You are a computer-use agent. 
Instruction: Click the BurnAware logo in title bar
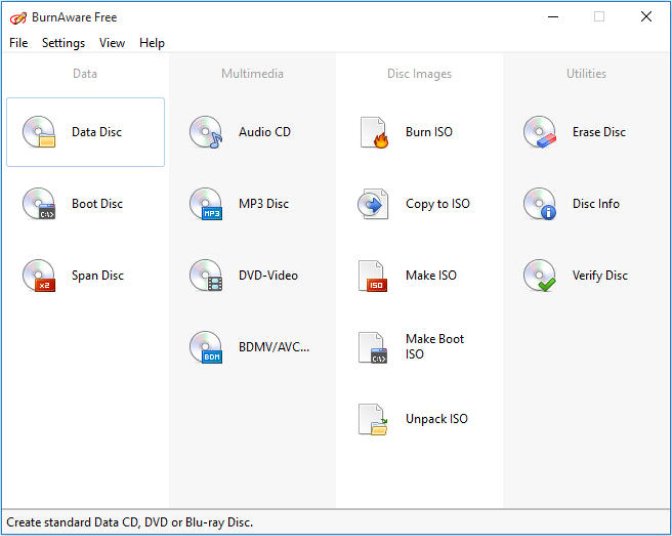[18, 18]
